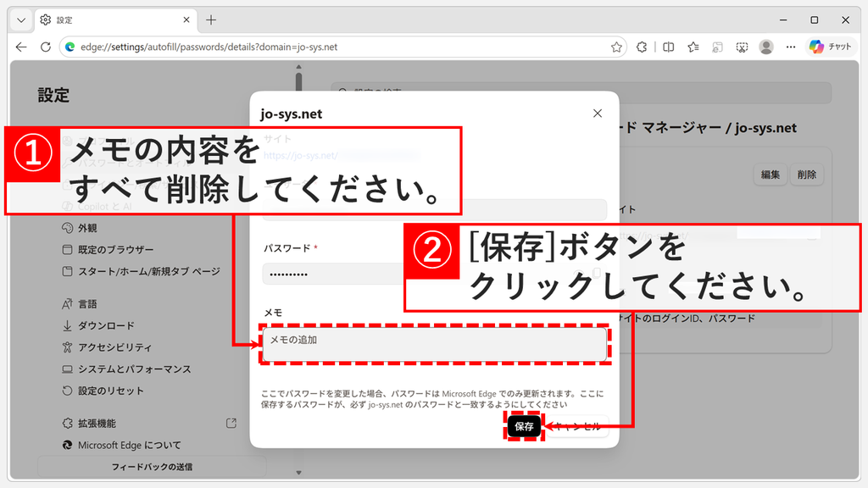Click the 設定のリセット icon
Screen dimensions: 868x488
(x=67, y=391)
